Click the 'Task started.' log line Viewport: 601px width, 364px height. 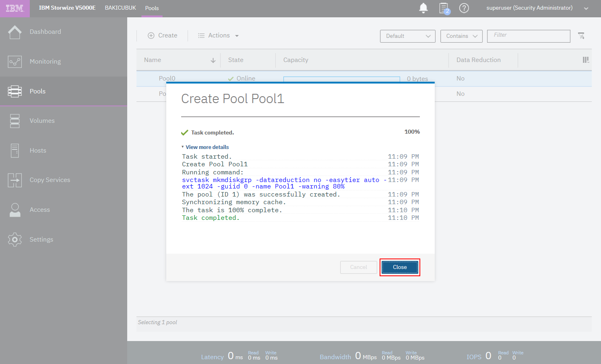pos(207,157)
